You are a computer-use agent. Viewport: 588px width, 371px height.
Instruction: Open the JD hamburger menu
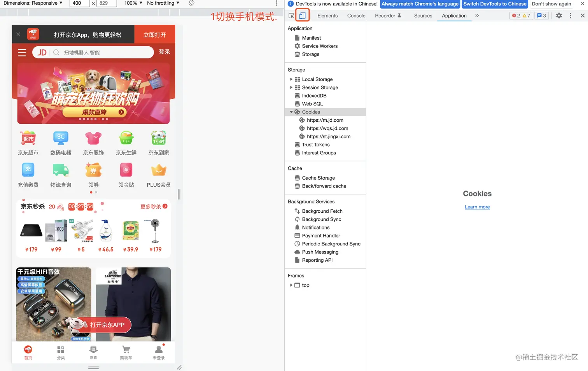(22, 52)
